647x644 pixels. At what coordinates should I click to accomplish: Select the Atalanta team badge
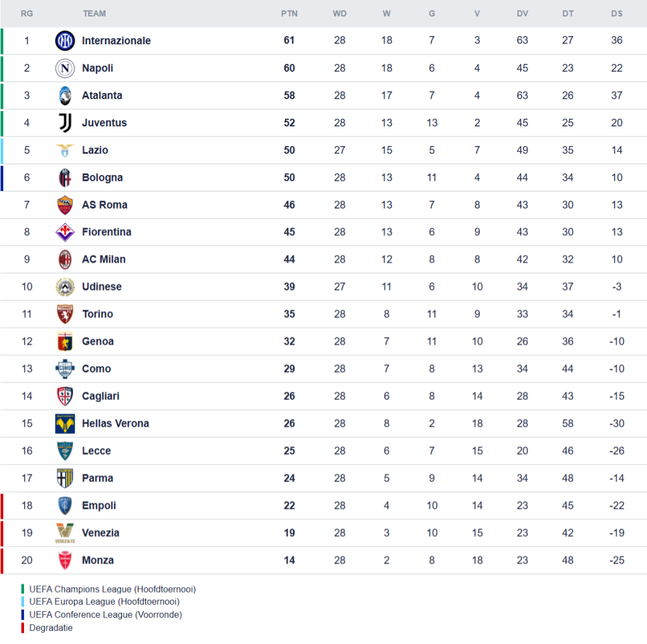click(x=64, y=95)
